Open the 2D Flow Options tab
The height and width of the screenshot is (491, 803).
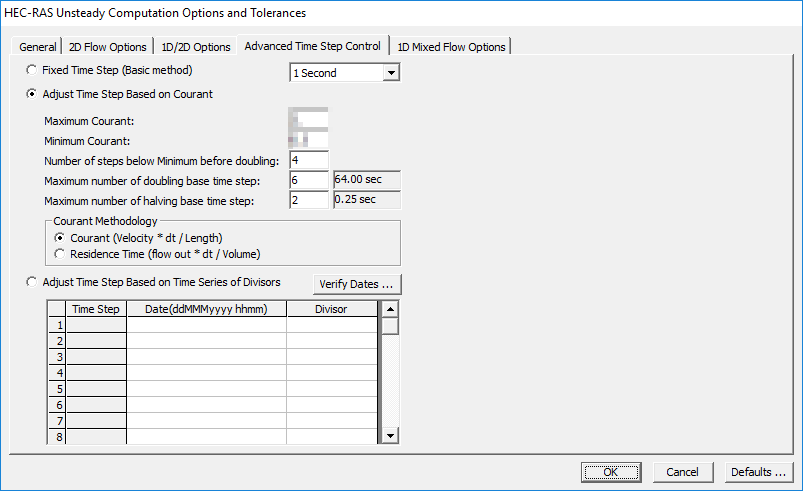(107, 47)
